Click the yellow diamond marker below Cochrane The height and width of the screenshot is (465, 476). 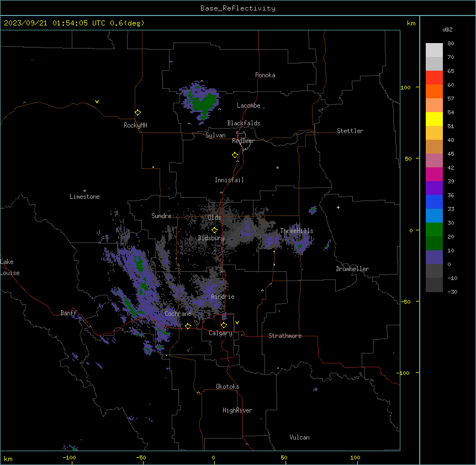click(x=188, y=326)
